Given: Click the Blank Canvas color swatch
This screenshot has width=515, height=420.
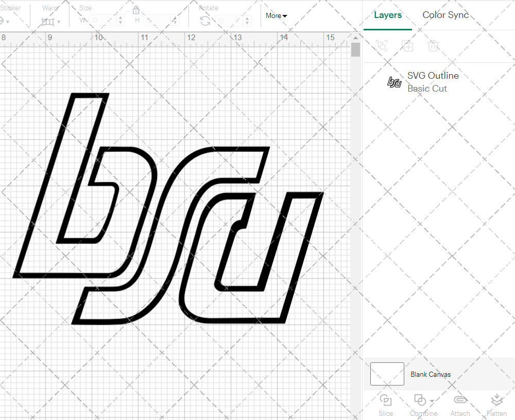Looking at the screenshot, I should (x=387, y=374).
